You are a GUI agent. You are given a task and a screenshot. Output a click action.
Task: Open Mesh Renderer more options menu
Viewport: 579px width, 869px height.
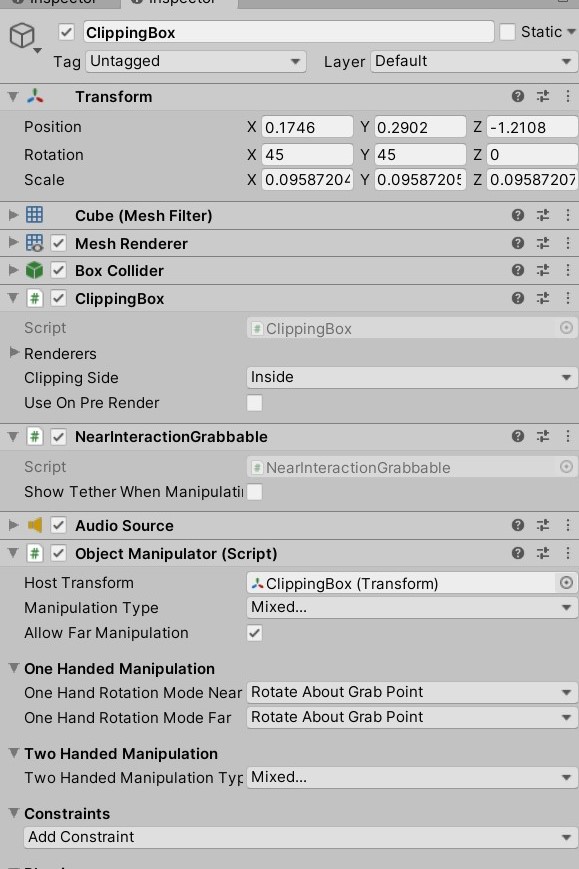568,243
